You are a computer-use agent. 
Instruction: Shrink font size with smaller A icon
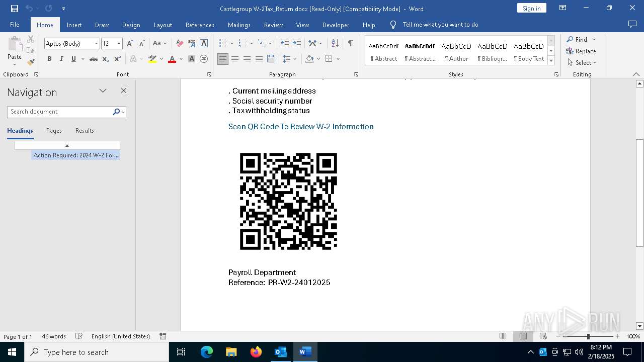coord(142,44)
